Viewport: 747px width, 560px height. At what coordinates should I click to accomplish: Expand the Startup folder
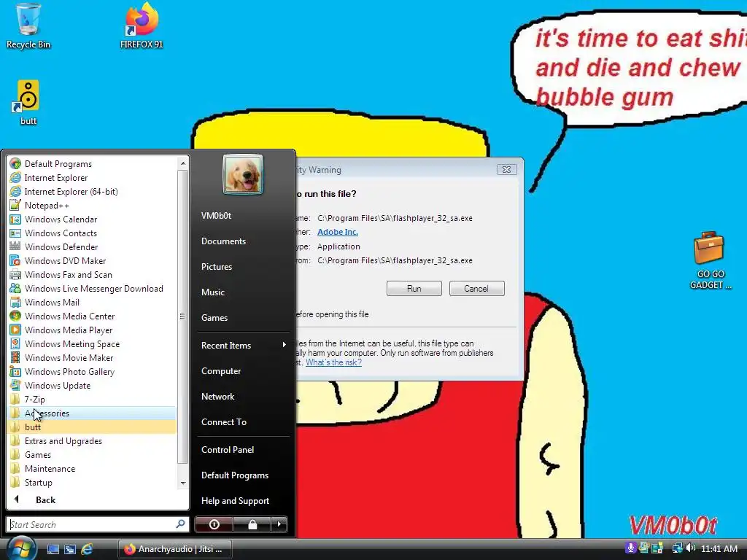[x=93, y=481]
